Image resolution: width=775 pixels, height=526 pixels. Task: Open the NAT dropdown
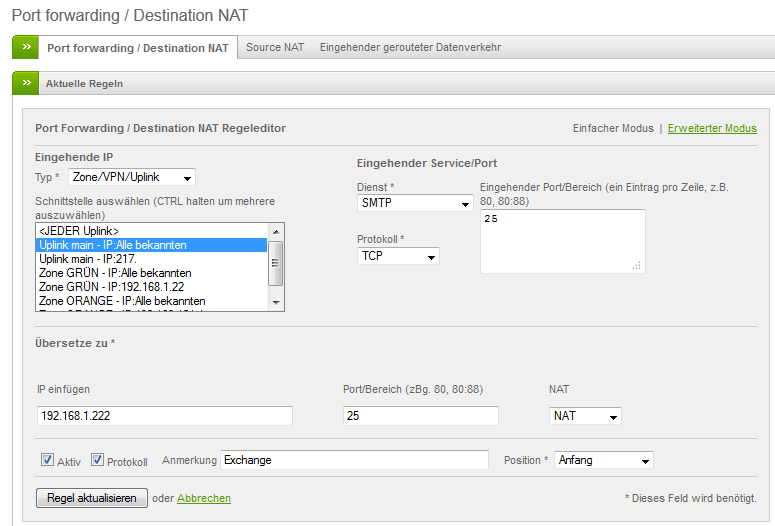[585, 416]
